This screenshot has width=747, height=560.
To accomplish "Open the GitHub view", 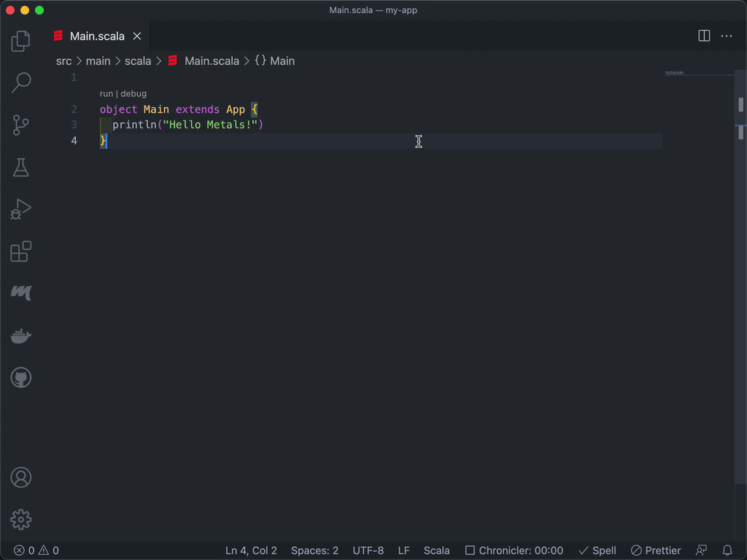I will [20, 378].
